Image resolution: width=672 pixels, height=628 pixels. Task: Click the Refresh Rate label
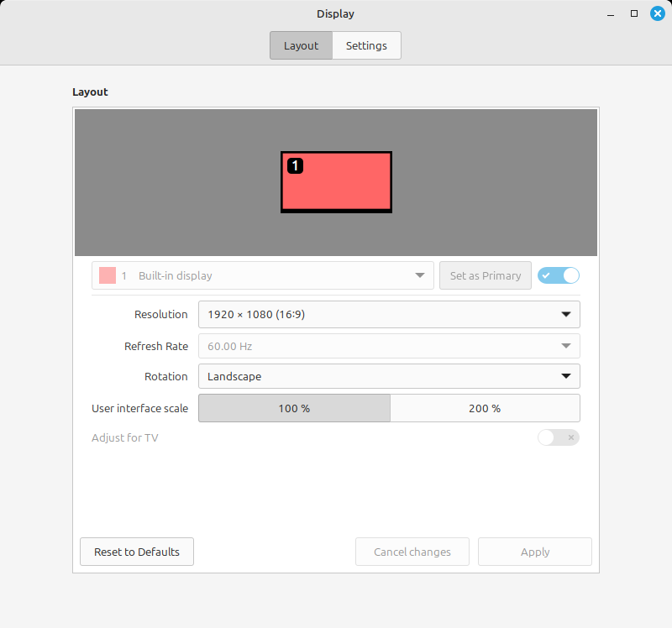pos(156,346)
